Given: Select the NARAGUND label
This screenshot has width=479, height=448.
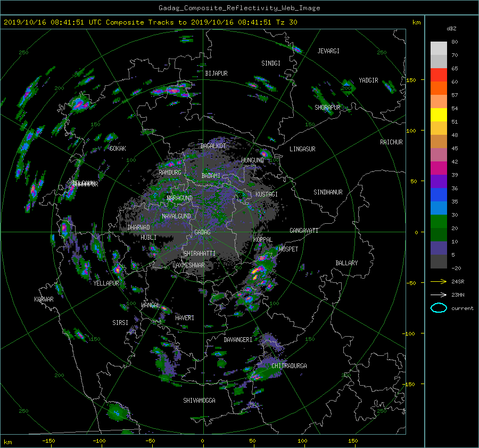Looking at the screenshot, I should [x=180, y=198].
